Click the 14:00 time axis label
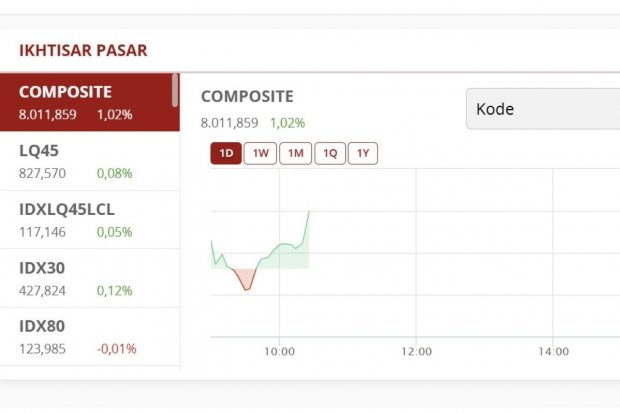The height and width of the screenshot is (413, 620). (x=553, y=351)
